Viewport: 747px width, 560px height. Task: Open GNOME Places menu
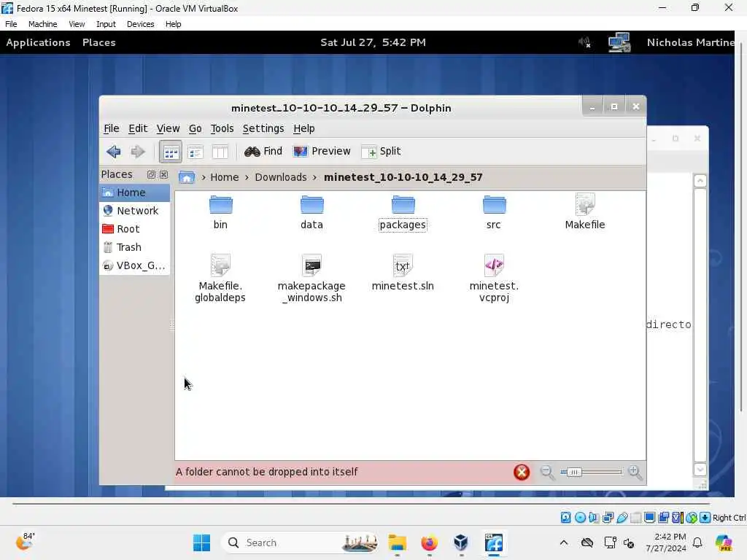coord(99,42)
